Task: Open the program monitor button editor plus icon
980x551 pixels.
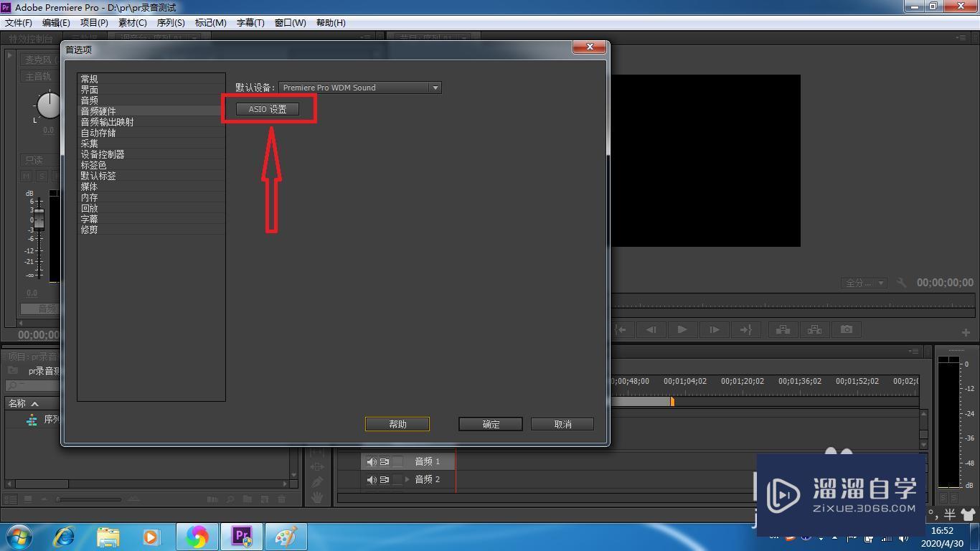Action: [966, 332]
